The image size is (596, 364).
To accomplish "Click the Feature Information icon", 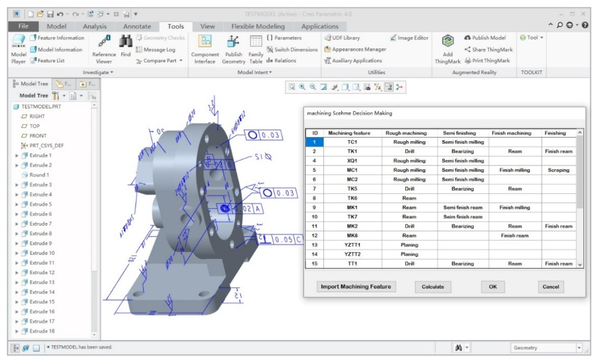I will click(x=33, y=38).
